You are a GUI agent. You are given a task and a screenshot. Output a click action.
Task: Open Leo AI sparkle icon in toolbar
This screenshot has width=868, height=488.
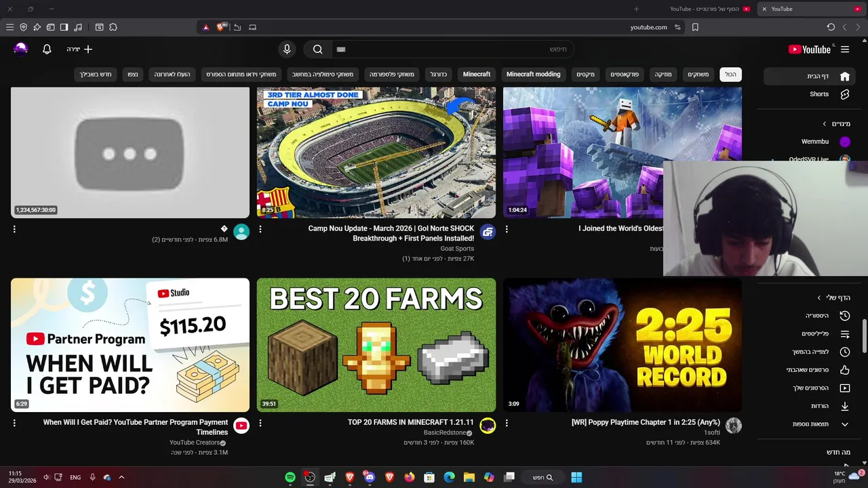click(x=37, y=27)
